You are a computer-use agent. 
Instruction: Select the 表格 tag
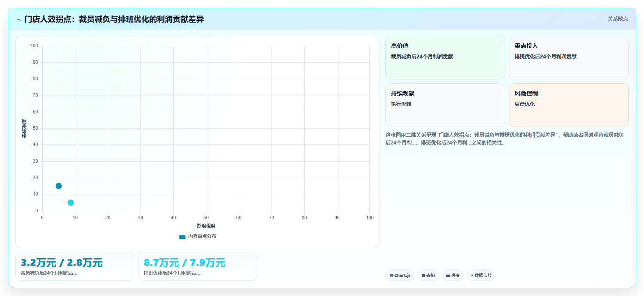coord(428,275)
